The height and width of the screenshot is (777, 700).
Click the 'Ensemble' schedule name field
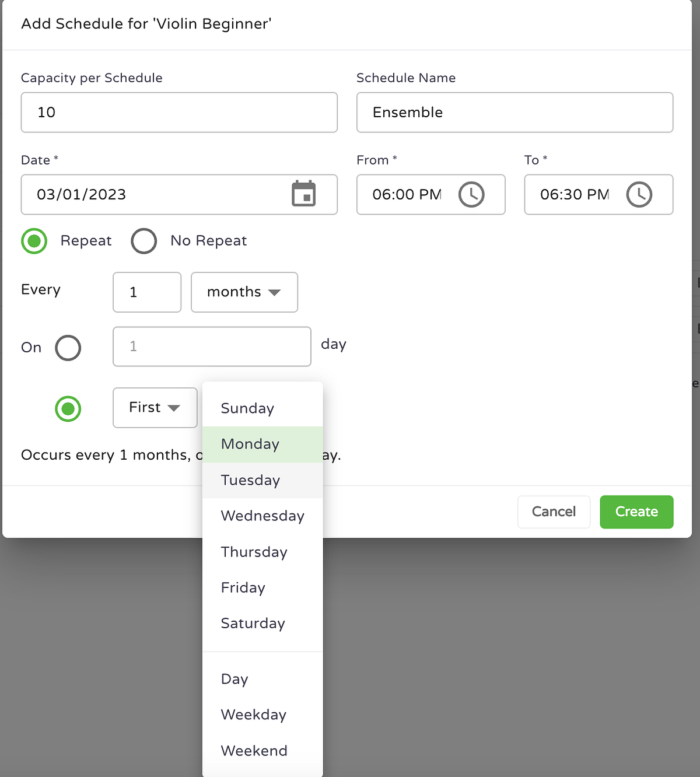tap(514, 113)
